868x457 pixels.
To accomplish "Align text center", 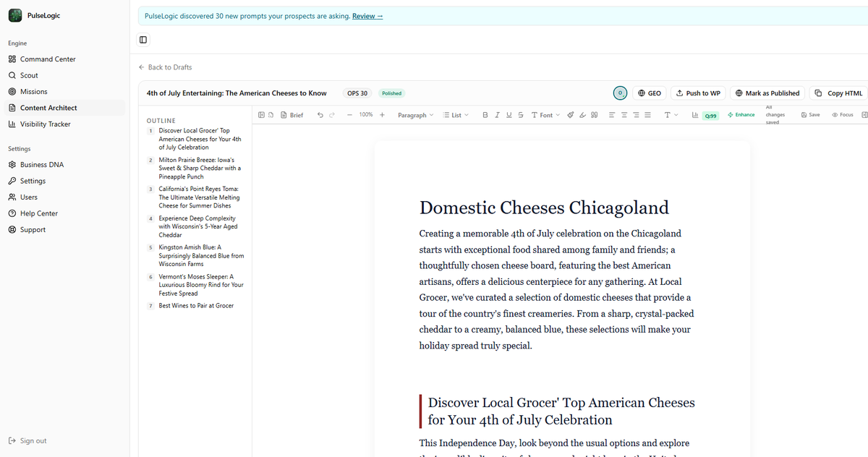I will click(x=624, y=115).
